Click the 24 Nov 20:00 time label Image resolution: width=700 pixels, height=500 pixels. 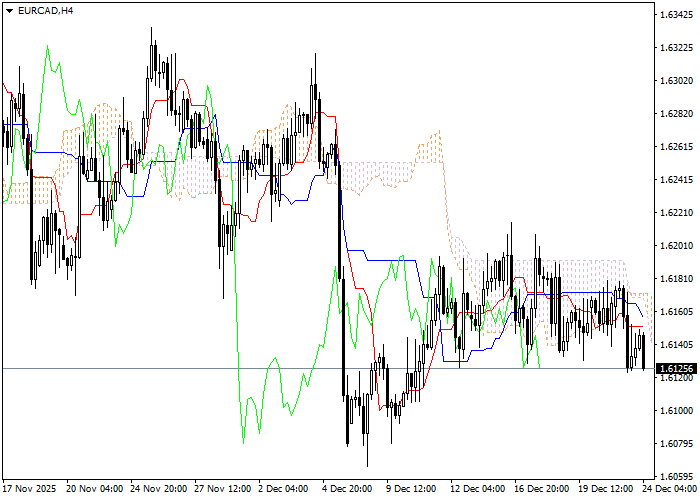[x=159, y=489]
